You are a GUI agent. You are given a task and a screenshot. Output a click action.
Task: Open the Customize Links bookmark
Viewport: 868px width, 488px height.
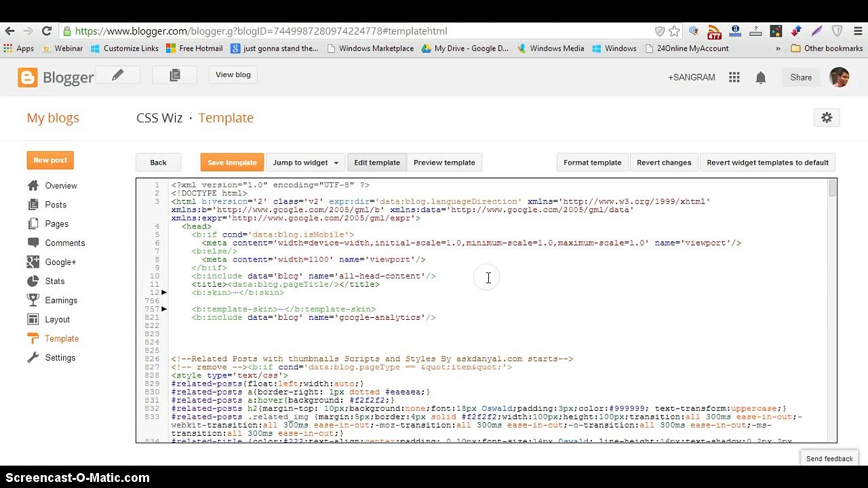tap(124, 48)
